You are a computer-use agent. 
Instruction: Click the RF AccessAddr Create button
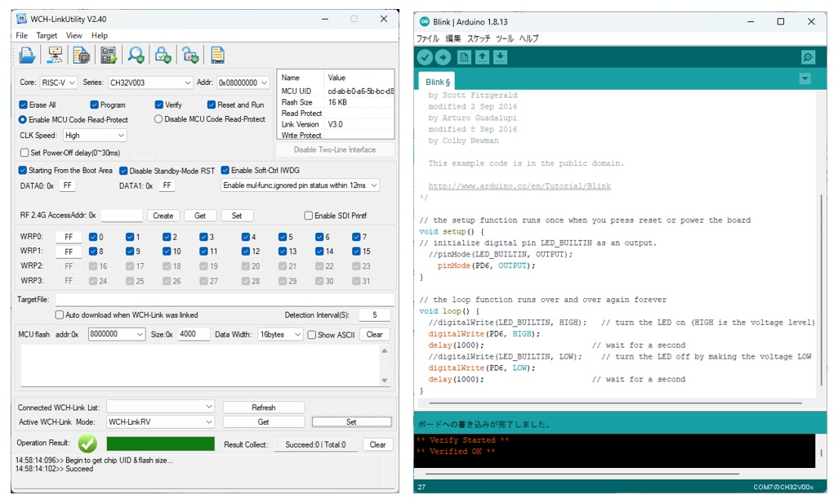pyautogui.click(x=163, y=216)
